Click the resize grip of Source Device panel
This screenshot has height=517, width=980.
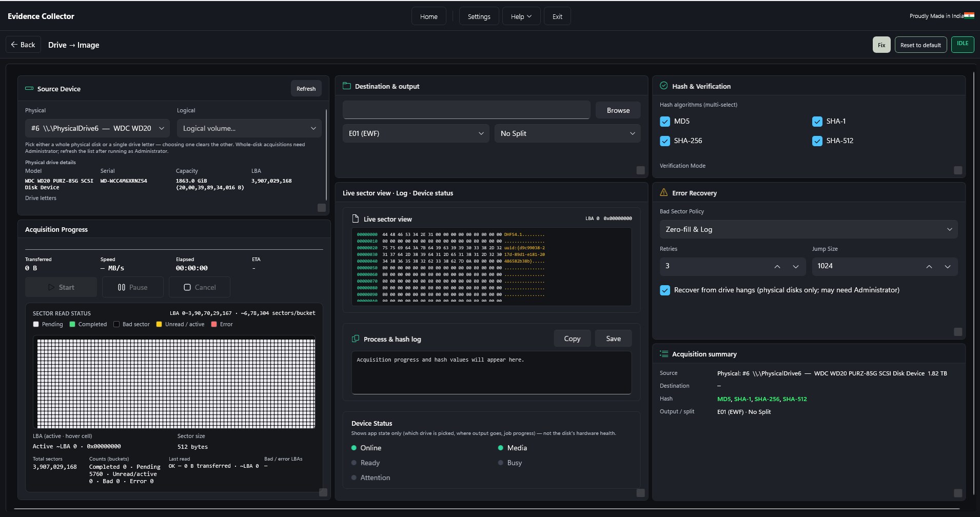point(322,208)
